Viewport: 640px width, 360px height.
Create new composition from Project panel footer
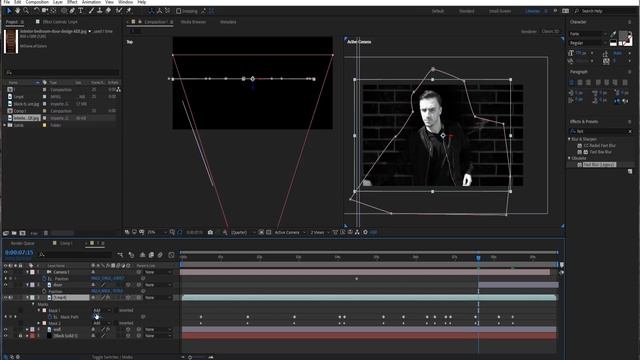(22, 233)
